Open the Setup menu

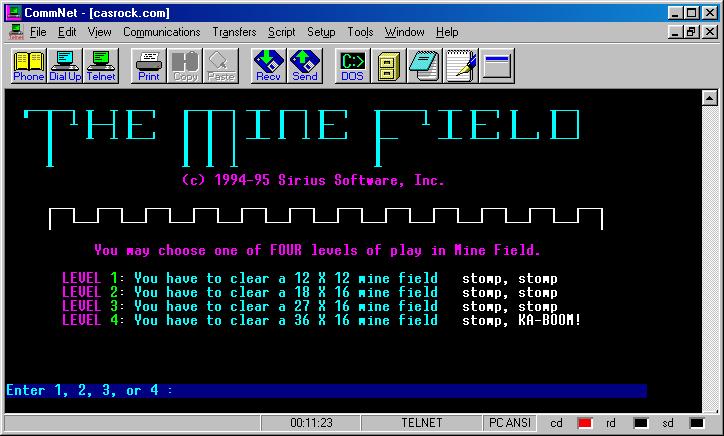coord(321,32)
